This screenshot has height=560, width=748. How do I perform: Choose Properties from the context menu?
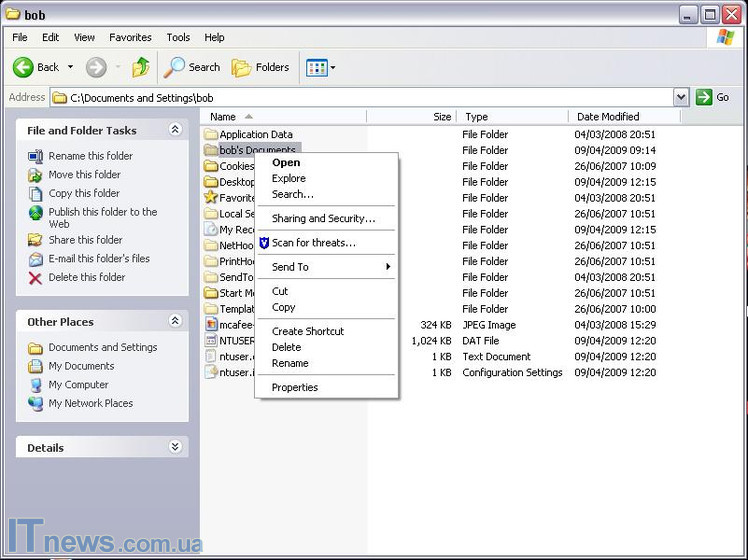coord(295,387)
